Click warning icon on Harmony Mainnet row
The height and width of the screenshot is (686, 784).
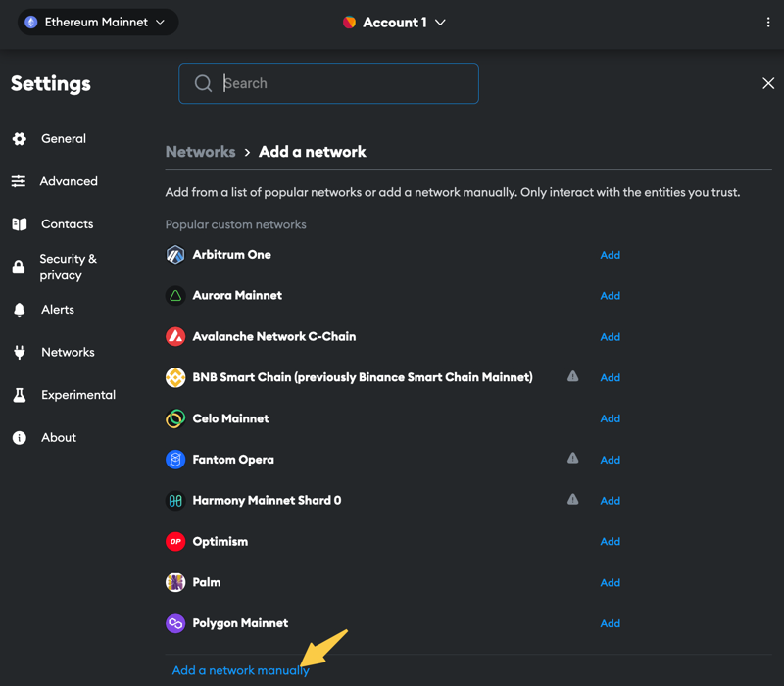pos(573,499)
